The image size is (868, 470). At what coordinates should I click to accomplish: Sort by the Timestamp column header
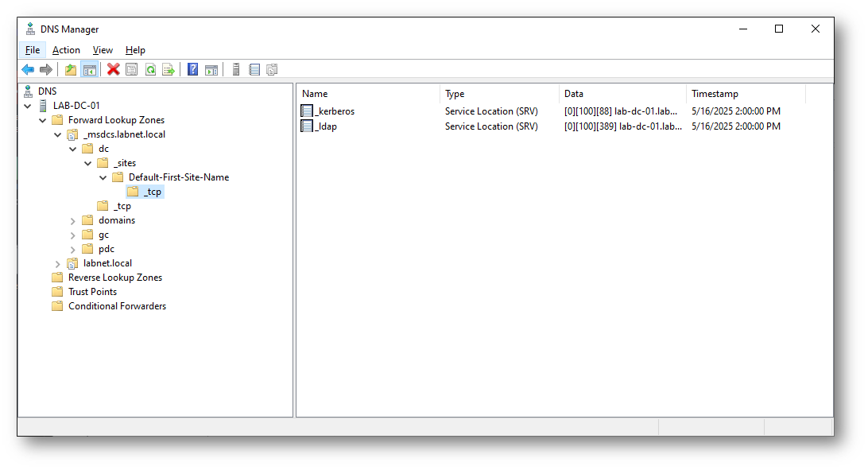point(746,94)
